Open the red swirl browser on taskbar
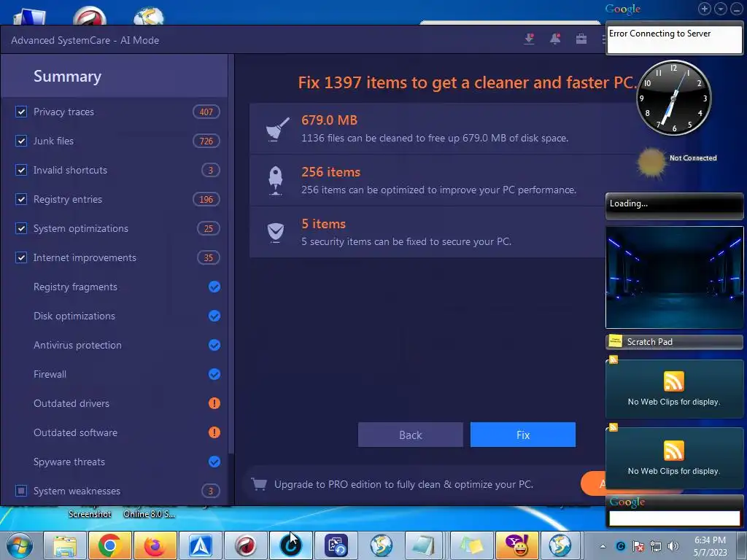The height and width of the screenshot is (560, 747). tap(245, 545)
